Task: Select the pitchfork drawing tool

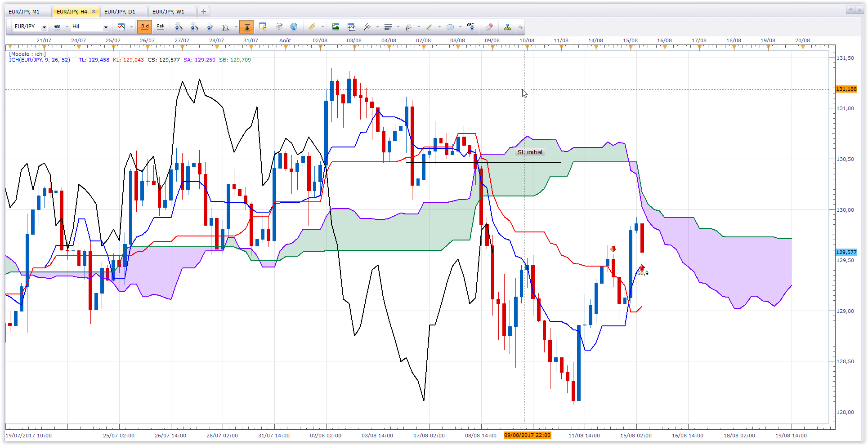Action: coord(367,27)
